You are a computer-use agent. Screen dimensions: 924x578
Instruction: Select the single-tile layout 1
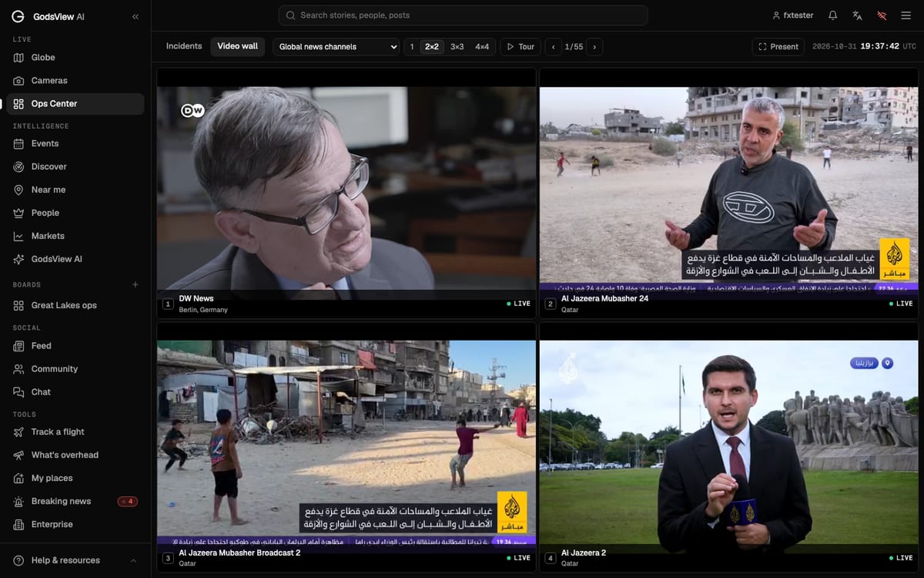click(412, 47)
